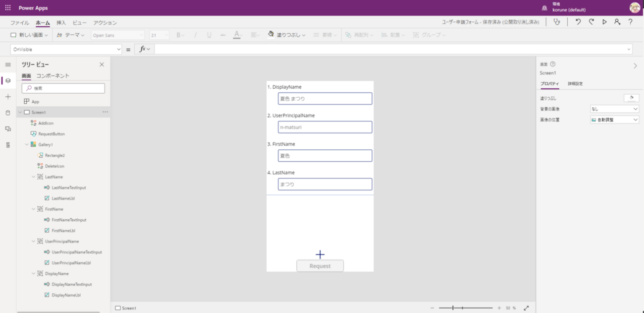
Task: Switch to the コンポーネント tab
Action: click(x=53, y=76)
